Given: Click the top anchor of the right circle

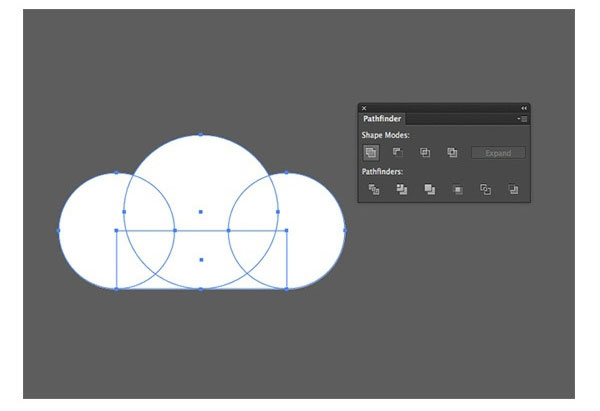Looking at the screenshot, I should point(286,173).
